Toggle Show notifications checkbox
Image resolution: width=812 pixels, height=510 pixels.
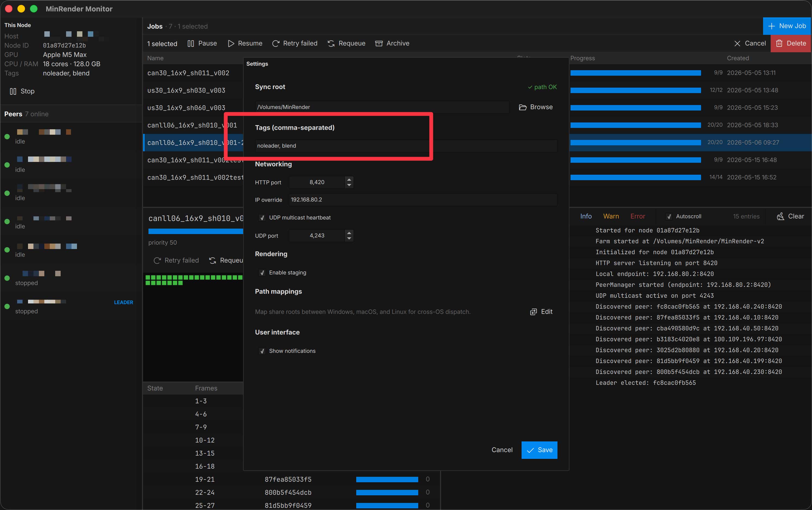point(262,351)
